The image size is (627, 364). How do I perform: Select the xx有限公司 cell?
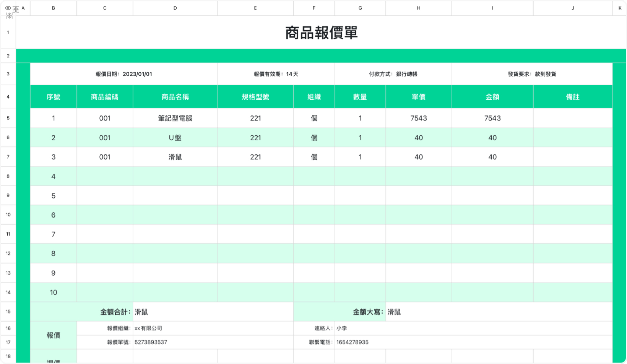coord(213,328)
